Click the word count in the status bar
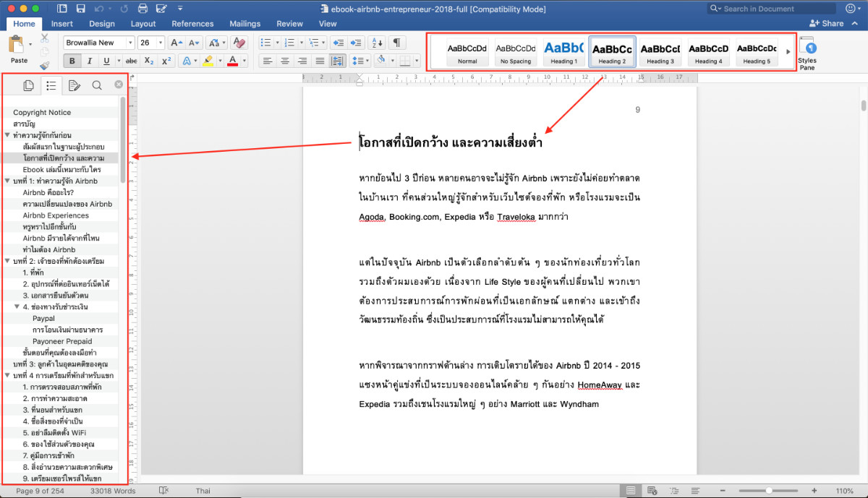The height and width of the screenshot is (498, 868). [112, 491]
